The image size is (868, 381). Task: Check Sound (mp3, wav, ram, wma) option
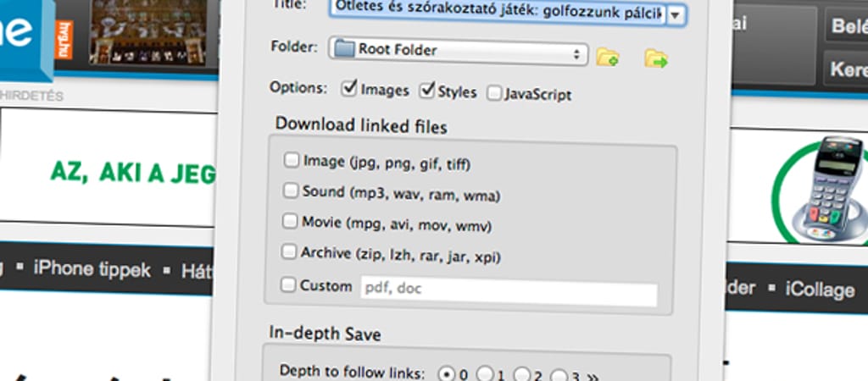pos(291,191)
